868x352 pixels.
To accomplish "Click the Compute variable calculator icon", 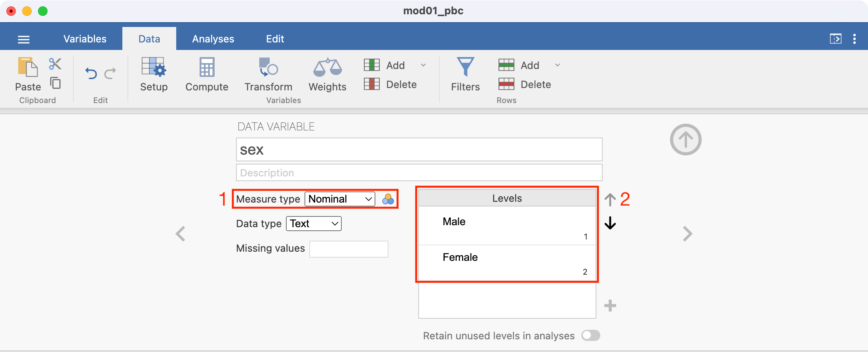I will click(207, 75).
